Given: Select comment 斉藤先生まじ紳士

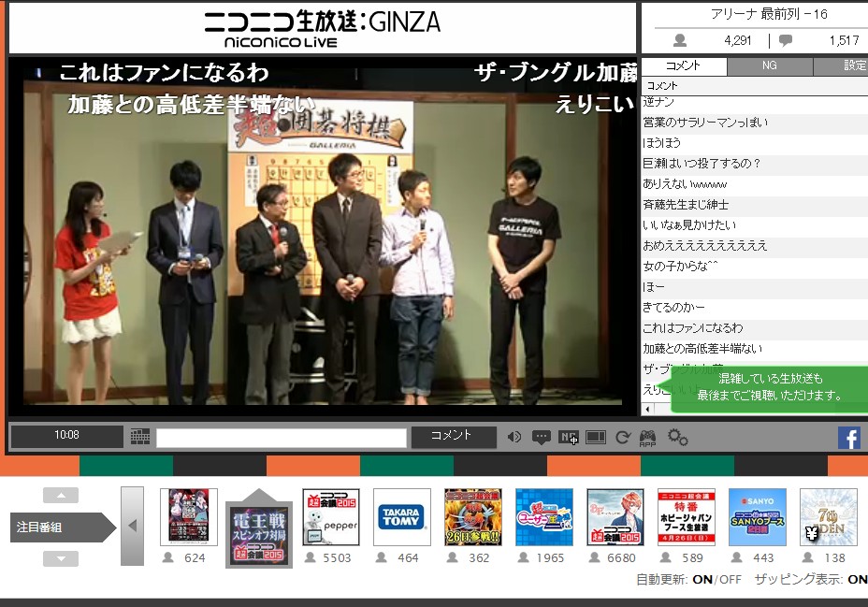Looking at the screenshot, I should (754, 205).
